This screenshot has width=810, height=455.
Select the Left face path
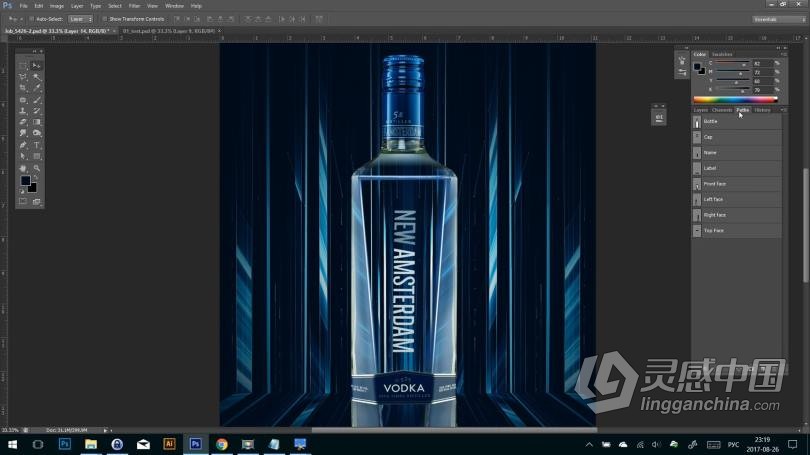point(737,199)
